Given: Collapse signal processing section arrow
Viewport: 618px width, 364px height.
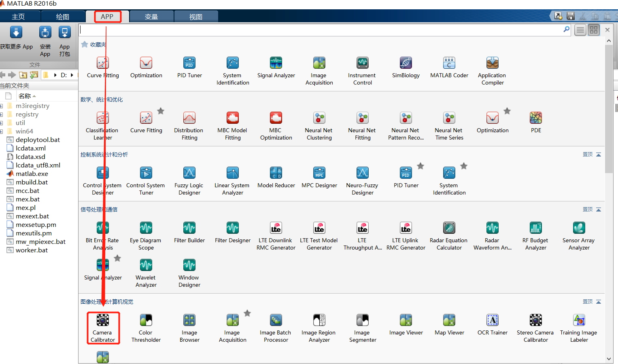Looking at the screenshot, I should pyautogui.click(x=599, y=210).
